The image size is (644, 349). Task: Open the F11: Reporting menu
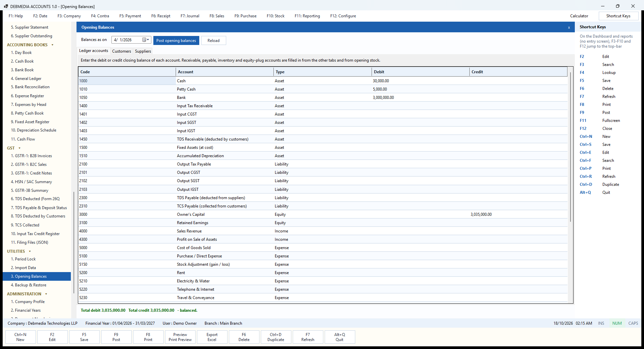coord(307,16)
